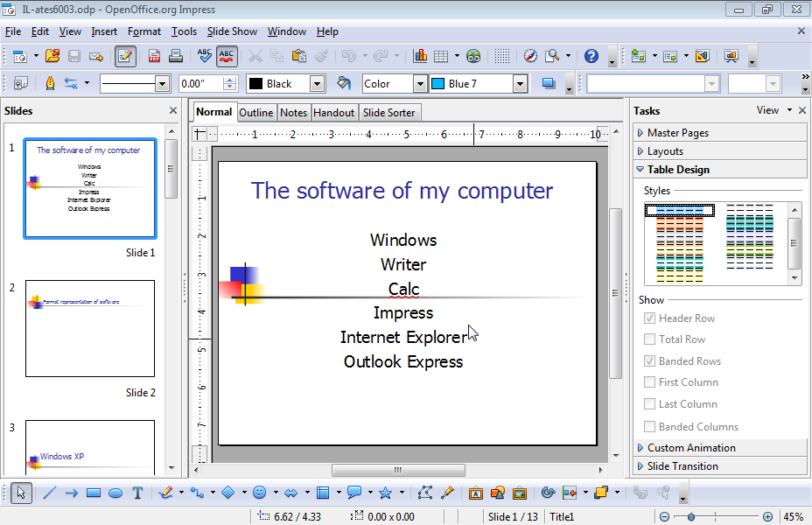Select the Slide 2 thumbnail
The height and width of the screenshot is (525, 812).
[90, 328]
